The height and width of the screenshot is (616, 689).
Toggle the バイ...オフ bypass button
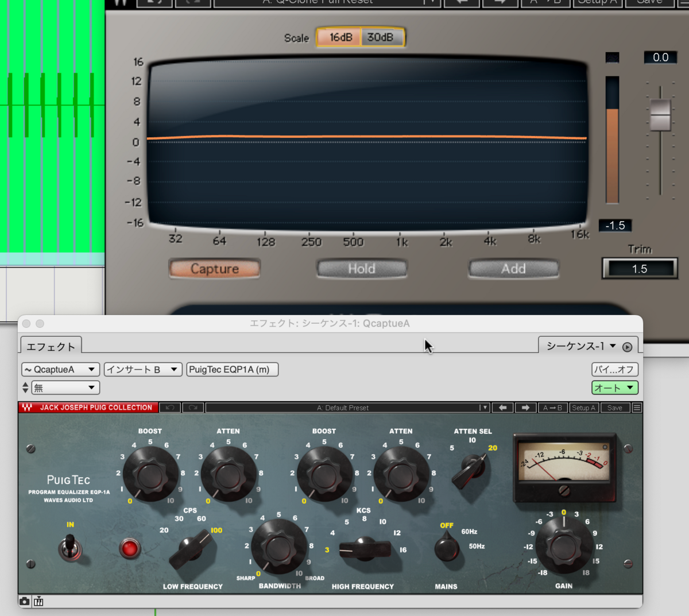coord(614,370)
